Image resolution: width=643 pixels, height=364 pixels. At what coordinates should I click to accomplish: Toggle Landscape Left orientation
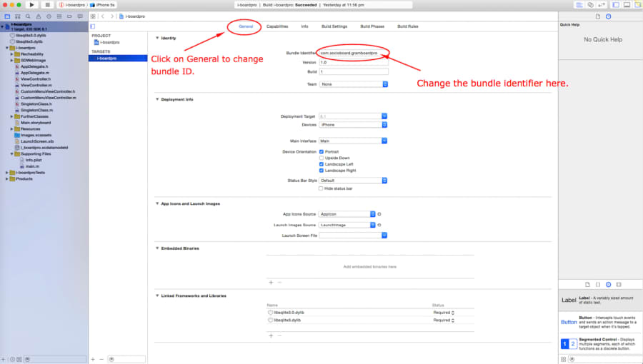321,164
